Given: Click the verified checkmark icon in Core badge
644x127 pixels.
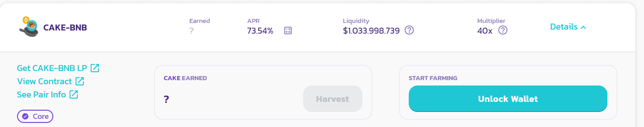Looking at the screenshot, I should (x=26, y=116).
